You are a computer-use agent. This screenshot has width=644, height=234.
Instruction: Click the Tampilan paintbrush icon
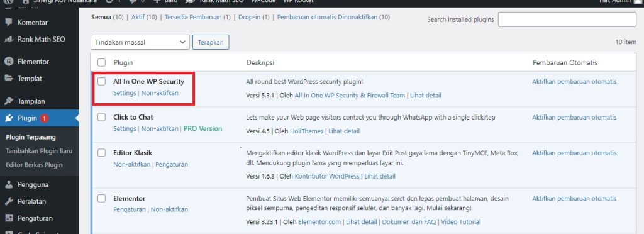coord(9,101)
